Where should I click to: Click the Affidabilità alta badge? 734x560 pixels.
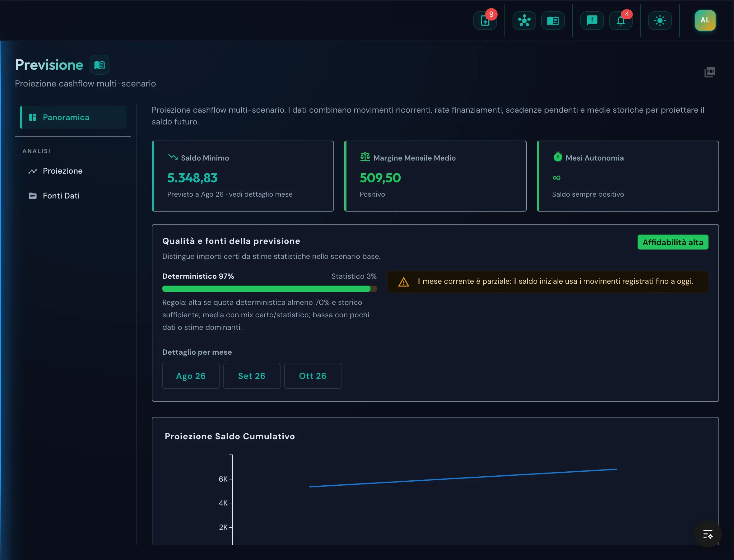pyautogui.click(x=673, y=242)
